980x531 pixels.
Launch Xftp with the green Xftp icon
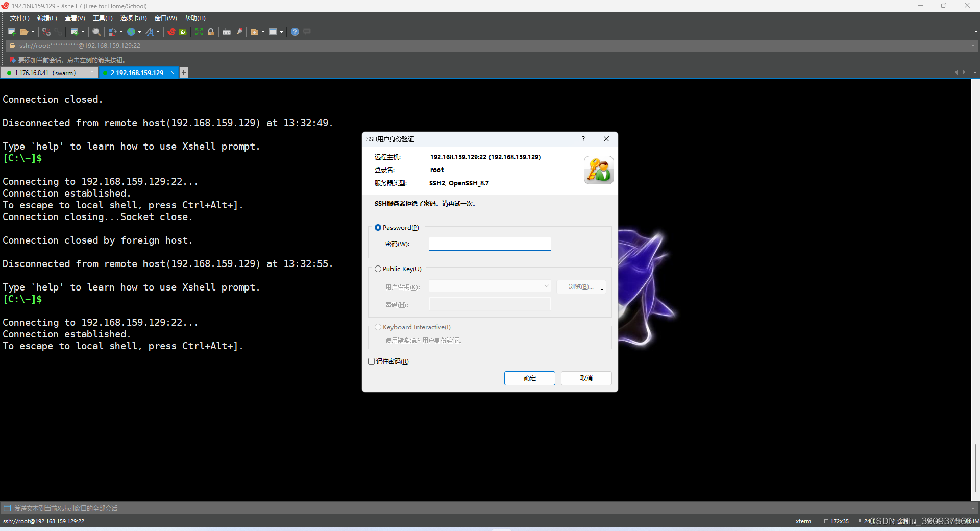click(183, 32)
